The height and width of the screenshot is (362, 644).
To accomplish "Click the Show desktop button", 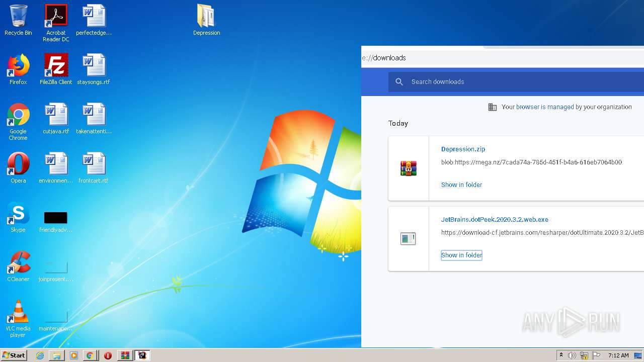I will (x=638, y=355).
